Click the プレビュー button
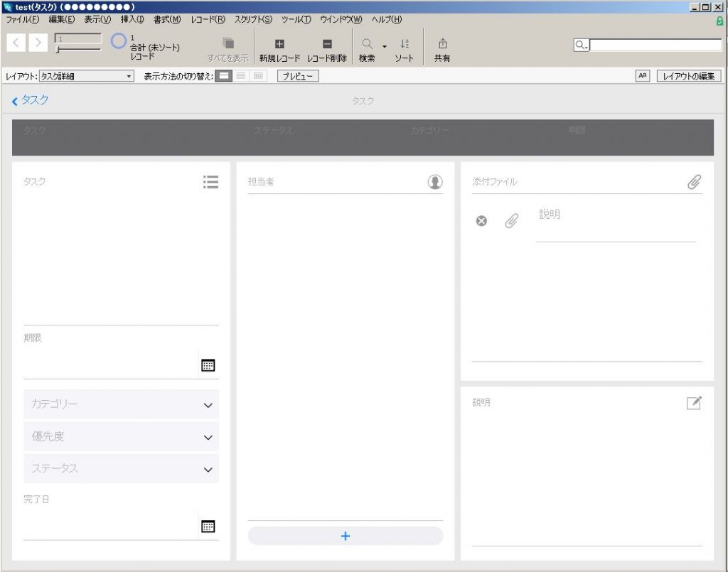The width and height of the screenshot is (728, 572). pyautogui.click(x=296, y=75)
